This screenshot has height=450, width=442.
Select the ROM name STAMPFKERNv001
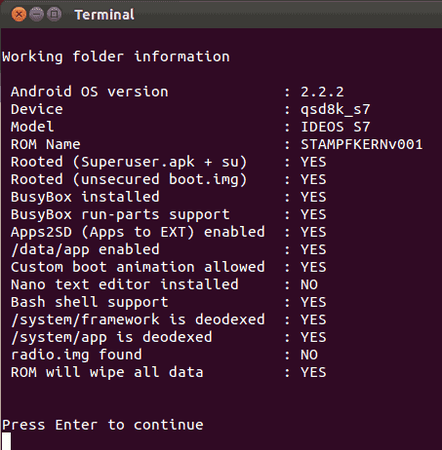click(x=362, y=144)
